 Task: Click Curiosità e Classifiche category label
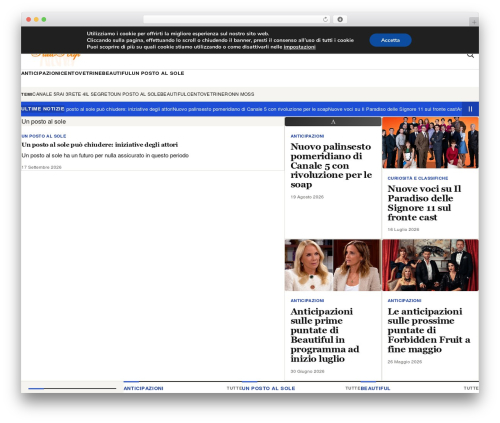[418, 178]
